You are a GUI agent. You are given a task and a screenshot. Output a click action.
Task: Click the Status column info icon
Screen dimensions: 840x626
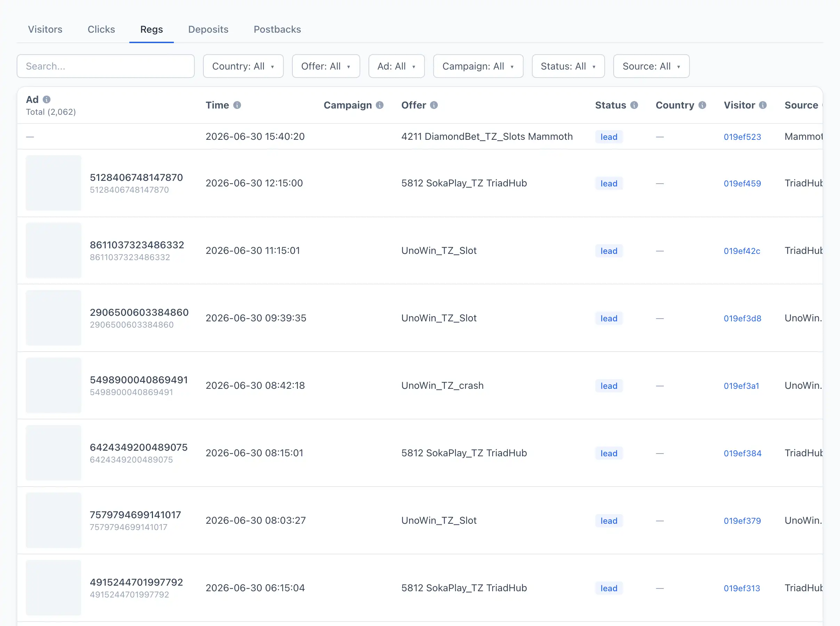coord(634,105)
